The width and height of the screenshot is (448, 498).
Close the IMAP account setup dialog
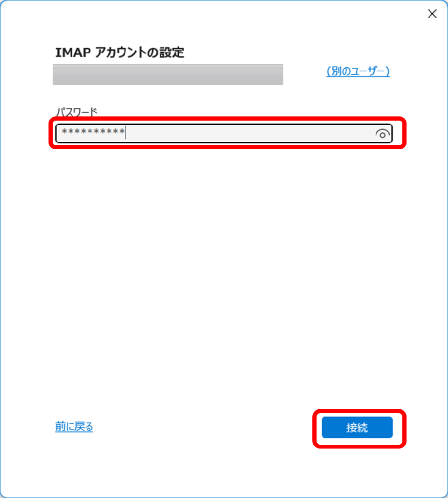[x=432, y=14]
